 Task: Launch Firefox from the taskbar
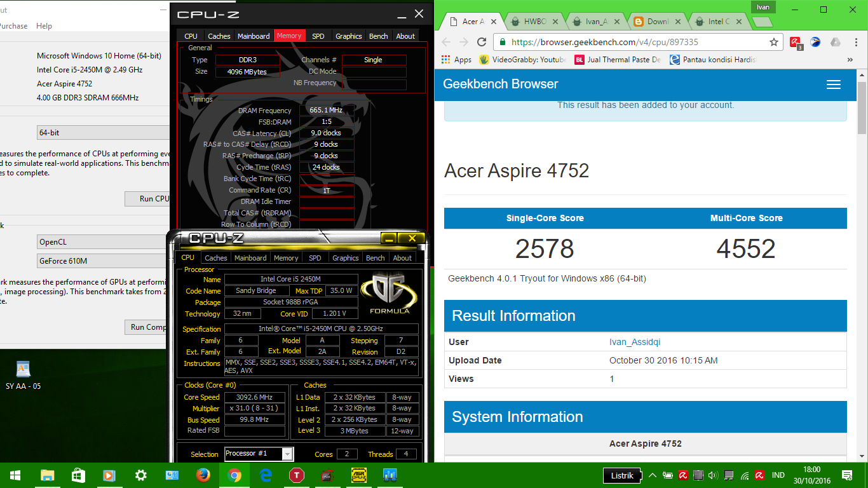tap(203, 475)
